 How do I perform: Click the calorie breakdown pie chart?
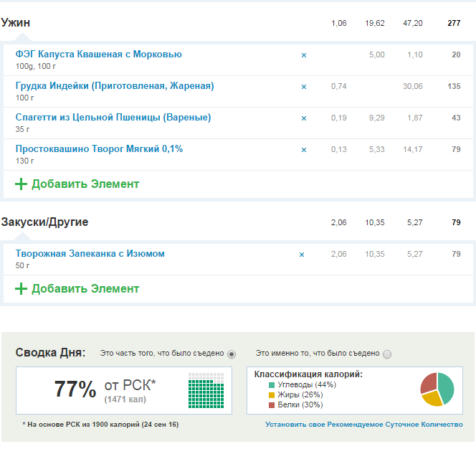click(437, 389)
